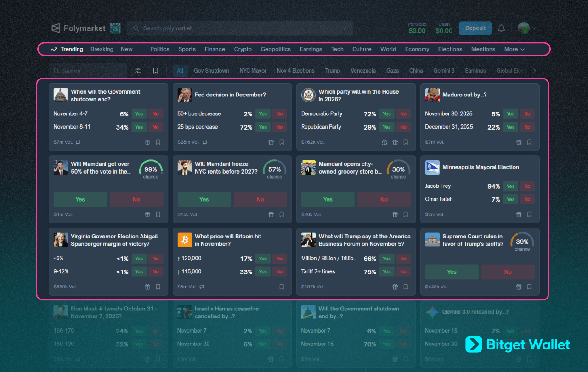Image resolution: width=588 pixels, height=372 pixels.
Task: Select the NYC Mayor topic tag
Action: coord(253,71)
